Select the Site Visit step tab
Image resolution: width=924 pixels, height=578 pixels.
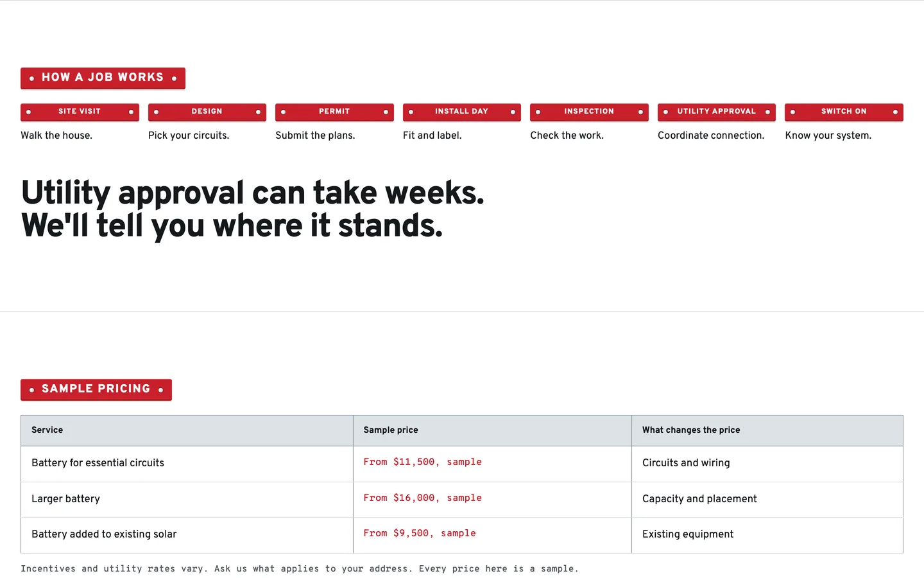80,112
